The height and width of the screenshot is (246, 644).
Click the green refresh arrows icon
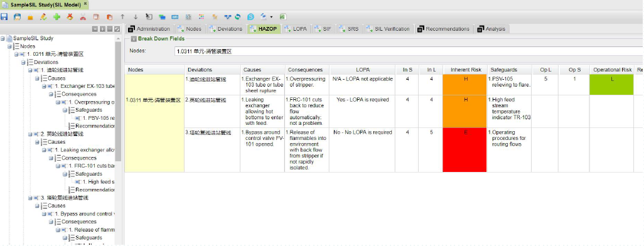coord(237,17)
